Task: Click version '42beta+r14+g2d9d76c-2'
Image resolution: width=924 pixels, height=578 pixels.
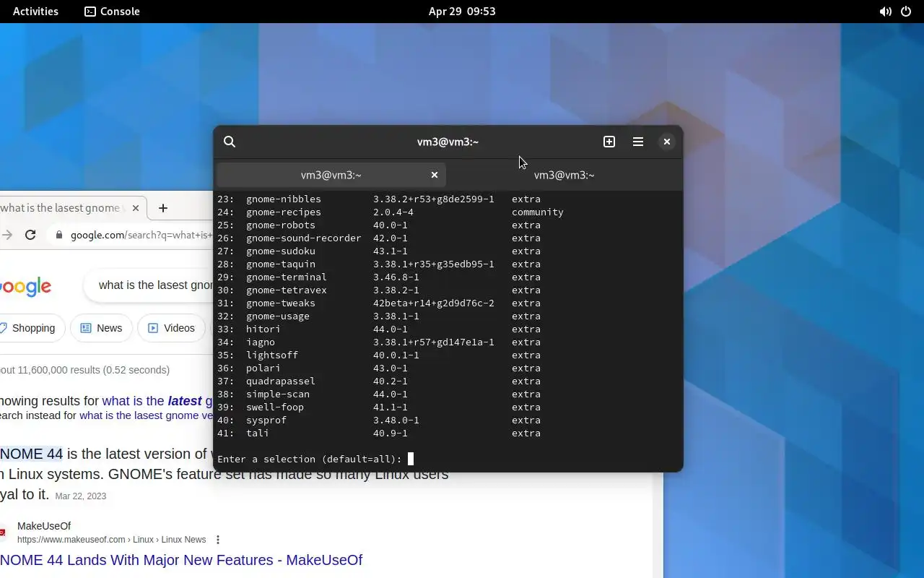Action: click(434, 303)
